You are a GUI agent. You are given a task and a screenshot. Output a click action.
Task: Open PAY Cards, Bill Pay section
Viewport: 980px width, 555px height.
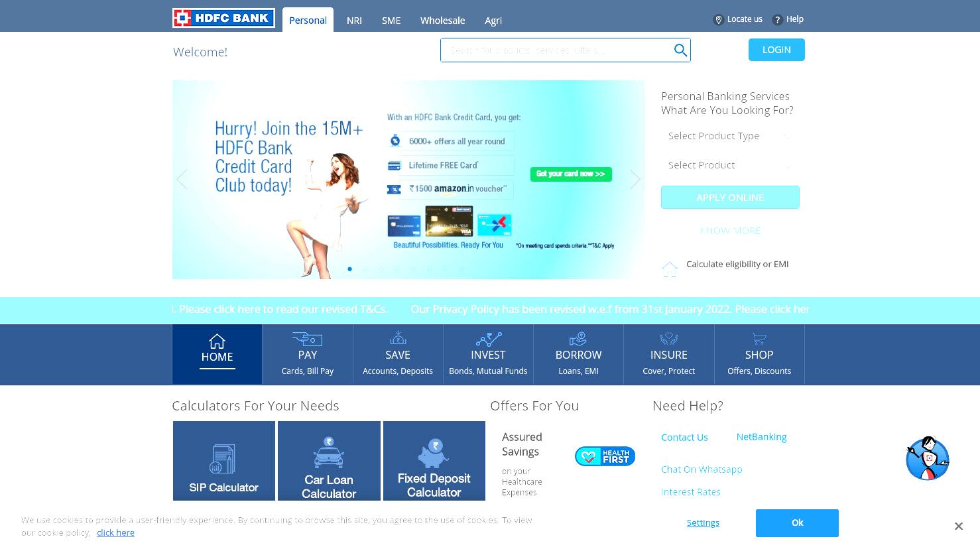point(308,354)
